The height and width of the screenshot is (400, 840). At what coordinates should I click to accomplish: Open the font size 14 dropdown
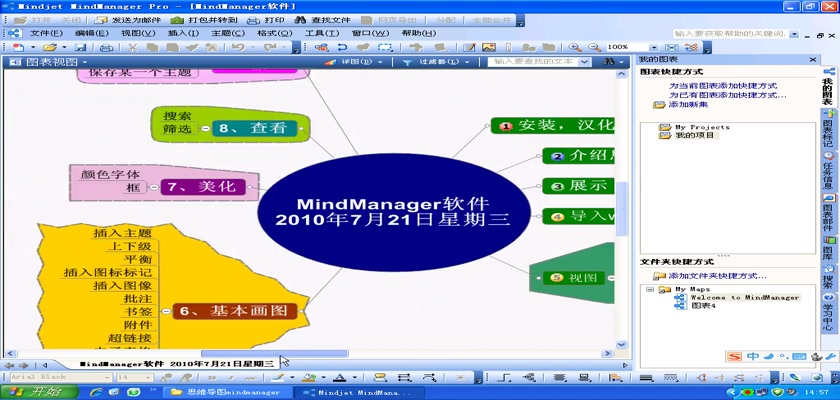(150, 378)
